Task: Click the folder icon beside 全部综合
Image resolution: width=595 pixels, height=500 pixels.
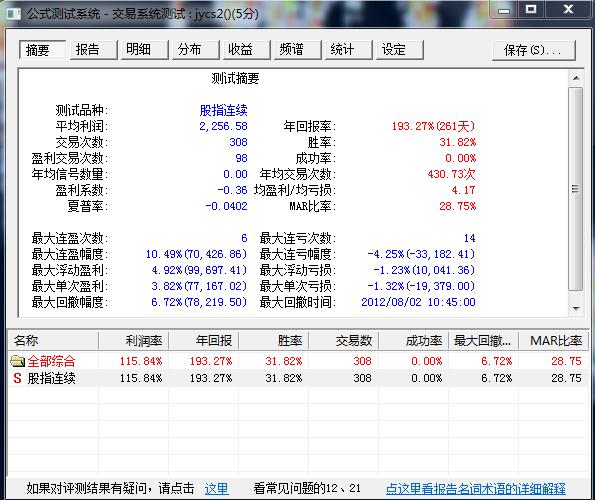Action: (x=17, y=361)
